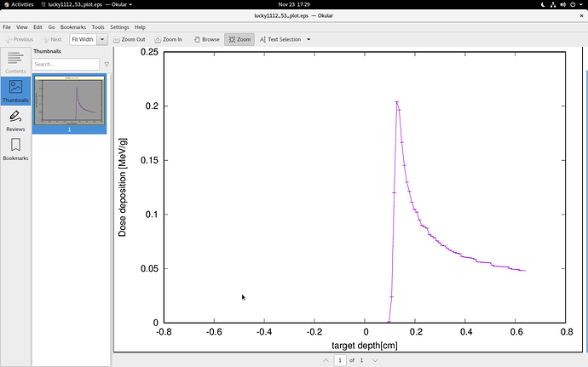588x367 pixels.
Task: Show the Bookmarks sidebar panel
Action: point(15,149)
